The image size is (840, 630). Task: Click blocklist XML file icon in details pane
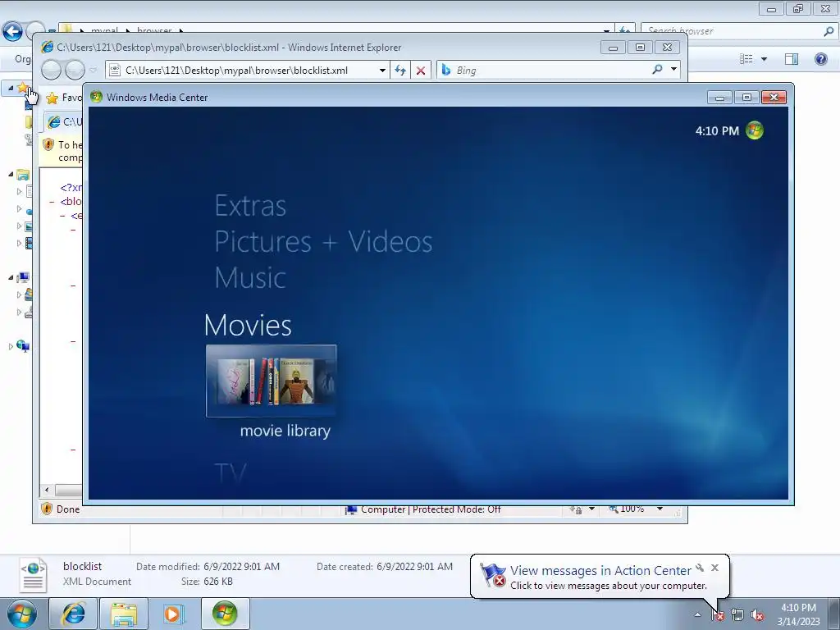[33, 575]
